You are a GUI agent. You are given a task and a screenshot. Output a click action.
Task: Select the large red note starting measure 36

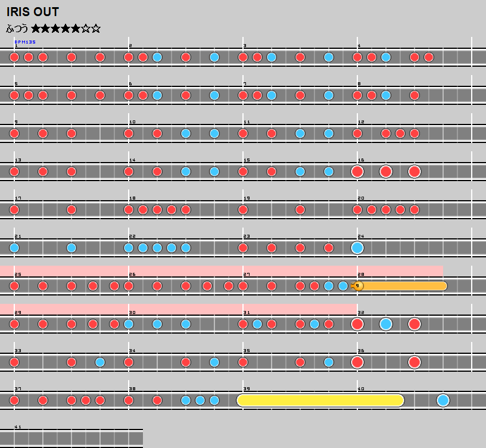[x=357, y=362]
